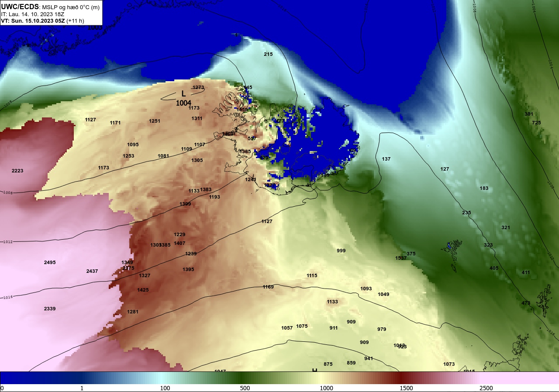Screen dimensions: 559x392
Task: Click the 1057 height value
Action: pos(287,328)
